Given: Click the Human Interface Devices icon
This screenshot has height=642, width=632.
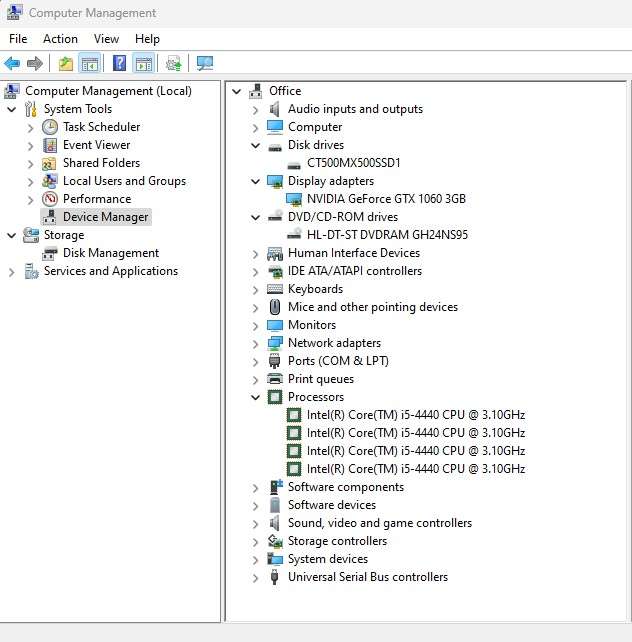Looking at the screenshot, I should click(x=275, y=253).
